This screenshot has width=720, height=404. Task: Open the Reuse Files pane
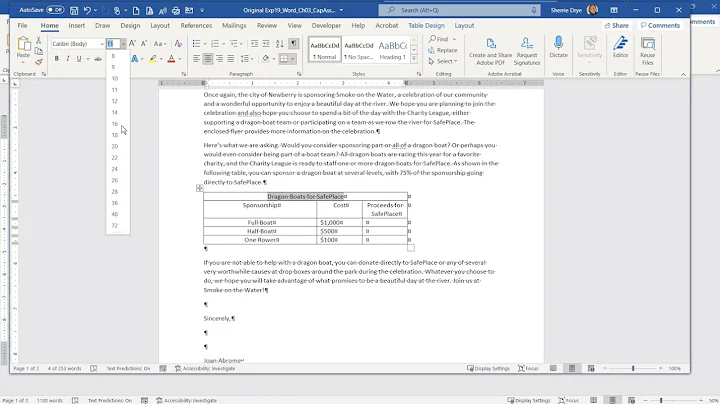(647, 50)
